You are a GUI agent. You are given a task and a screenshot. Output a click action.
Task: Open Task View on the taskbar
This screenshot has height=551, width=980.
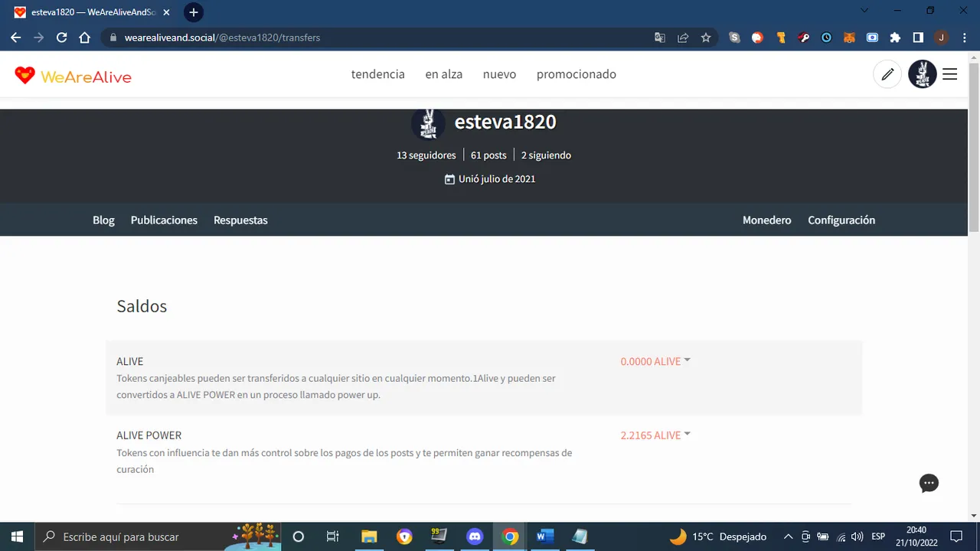click(332, 536)
